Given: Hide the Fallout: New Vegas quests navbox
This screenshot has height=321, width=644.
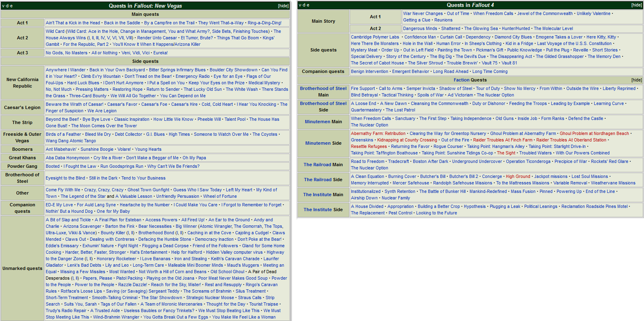Looking at the screenshot, I should pos(283,6).
